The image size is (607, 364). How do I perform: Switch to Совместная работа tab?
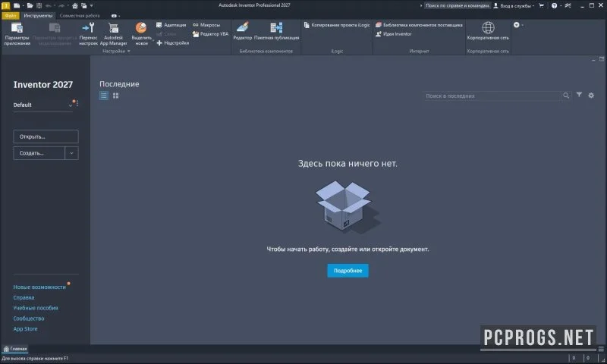(80, 15)
